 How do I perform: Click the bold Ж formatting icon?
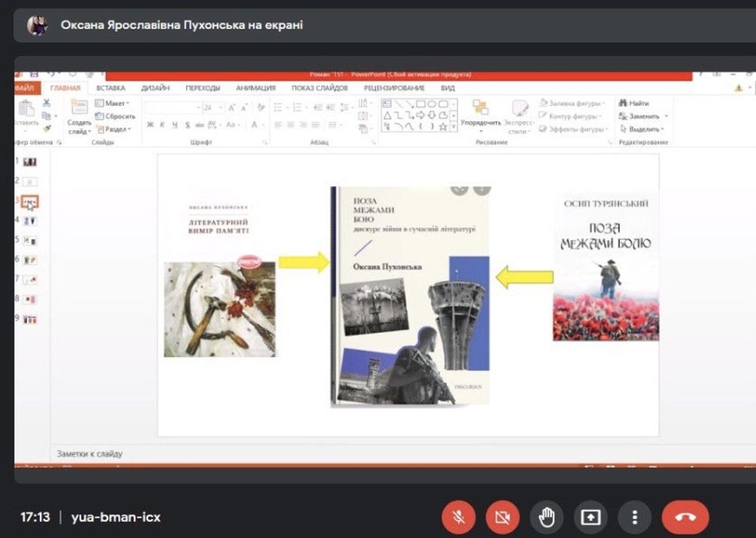click(x=150, y=125)
